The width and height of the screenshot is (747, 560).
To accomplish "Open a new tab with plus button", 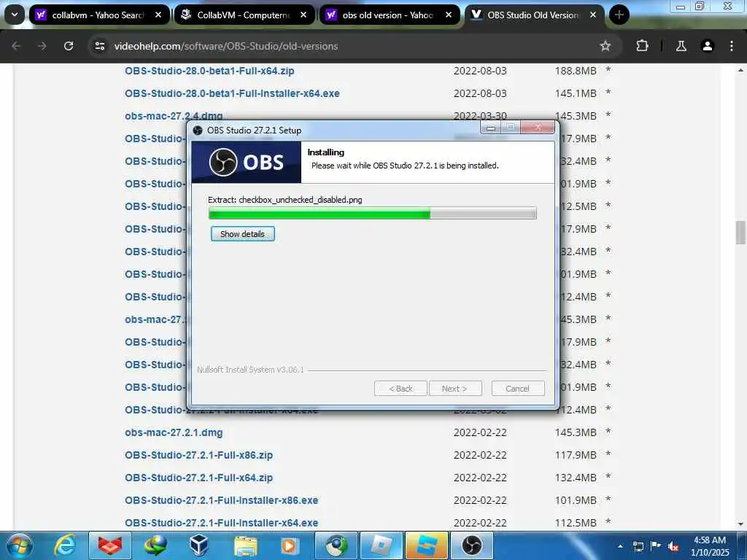I will coord(619,15).
